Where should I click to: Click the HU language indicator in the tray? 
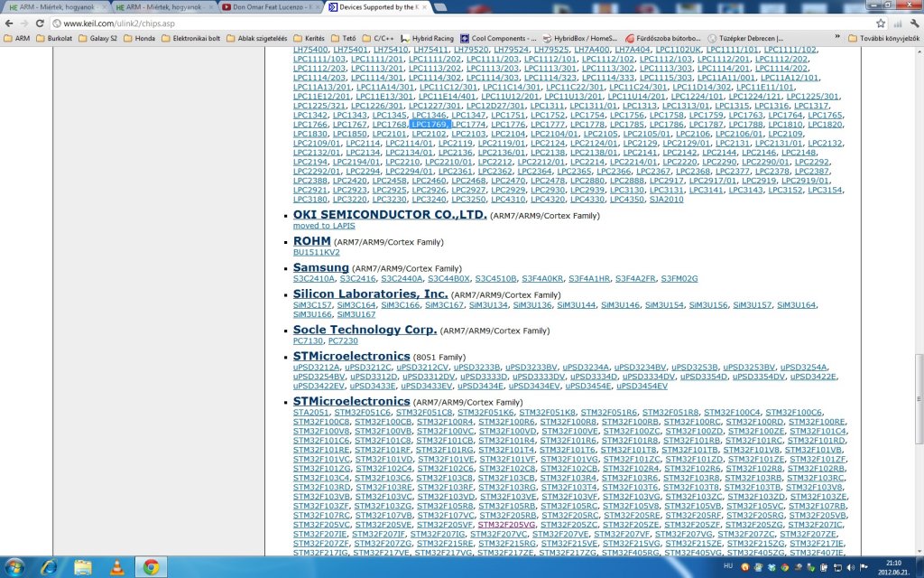[728, 566]
